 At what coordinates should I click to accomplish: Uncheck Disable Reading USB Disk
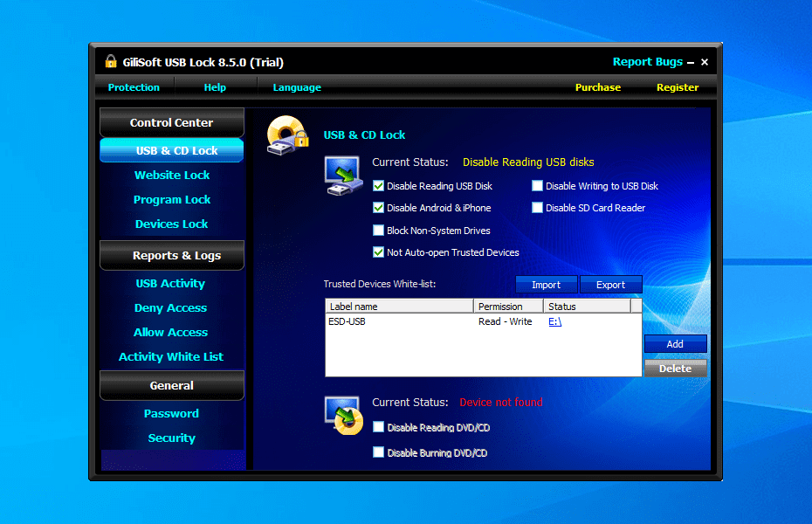379,186
